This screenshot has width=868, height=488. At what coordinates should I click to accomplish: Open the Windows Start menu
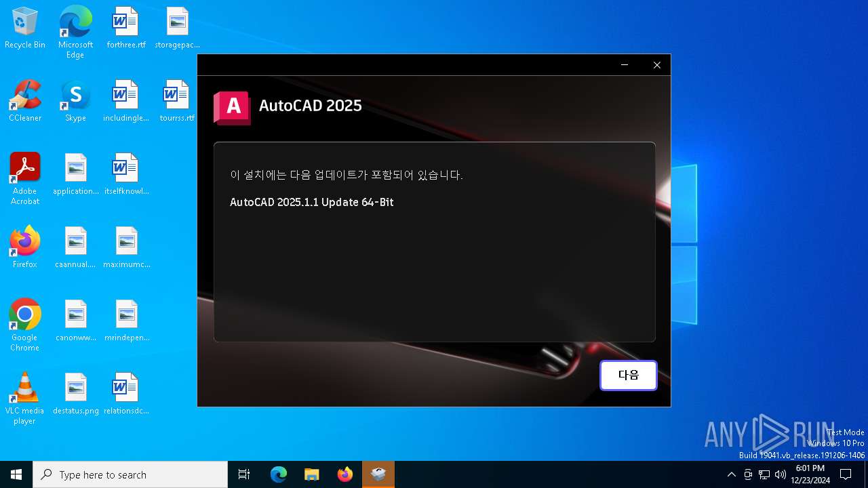(x=16, y=474)
